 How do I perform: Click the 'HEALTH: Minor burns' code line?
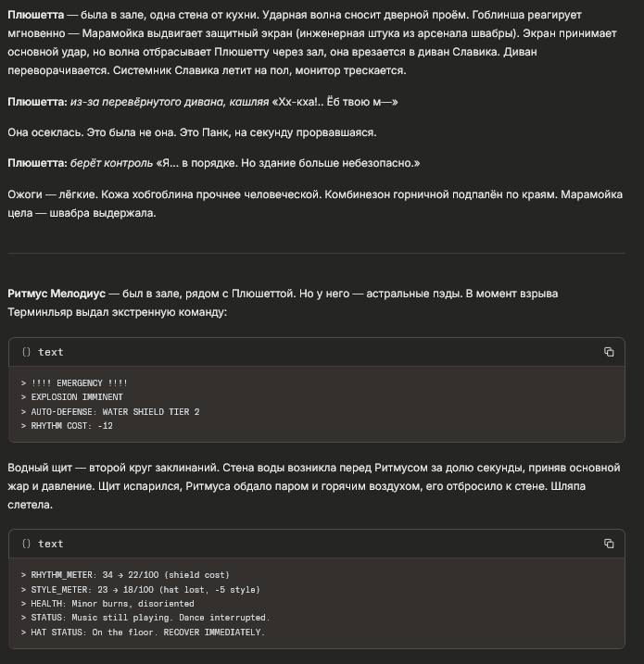tap(107, 603)
